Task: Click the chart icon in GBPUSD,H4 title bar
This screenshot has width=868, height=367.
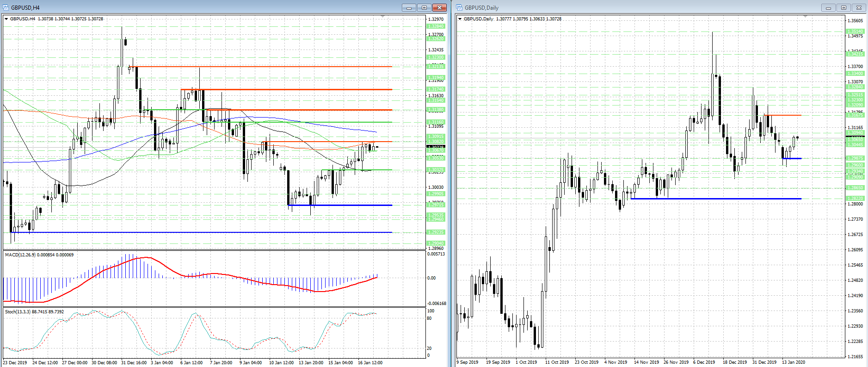Action: click(x=6, y=7)
